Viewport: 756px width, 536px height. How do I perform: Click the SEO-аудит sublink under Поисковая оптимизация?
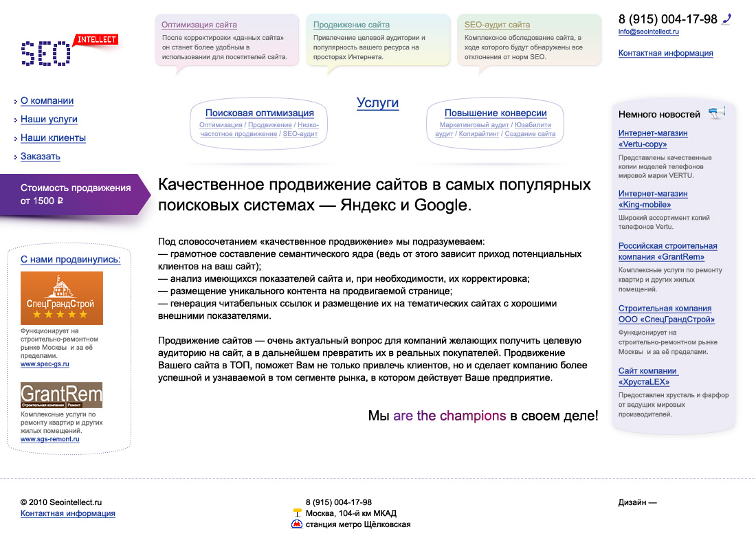[x=300, y=134]
